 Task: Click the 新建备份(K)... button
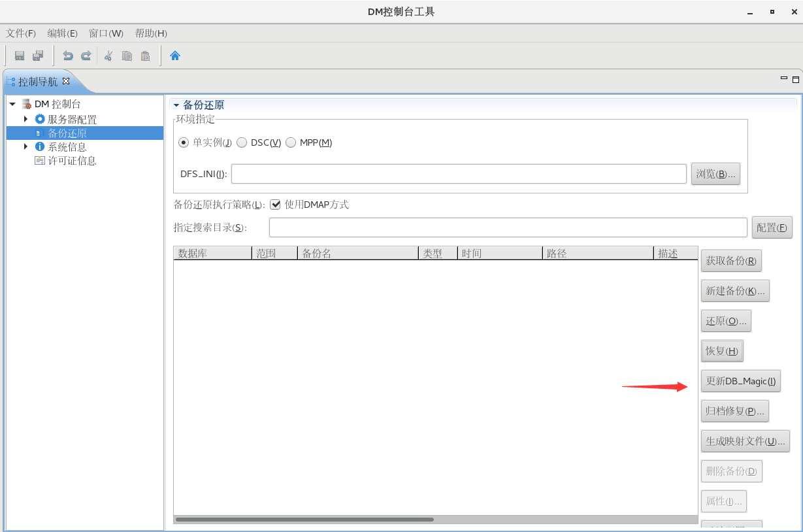click(735, 291)
